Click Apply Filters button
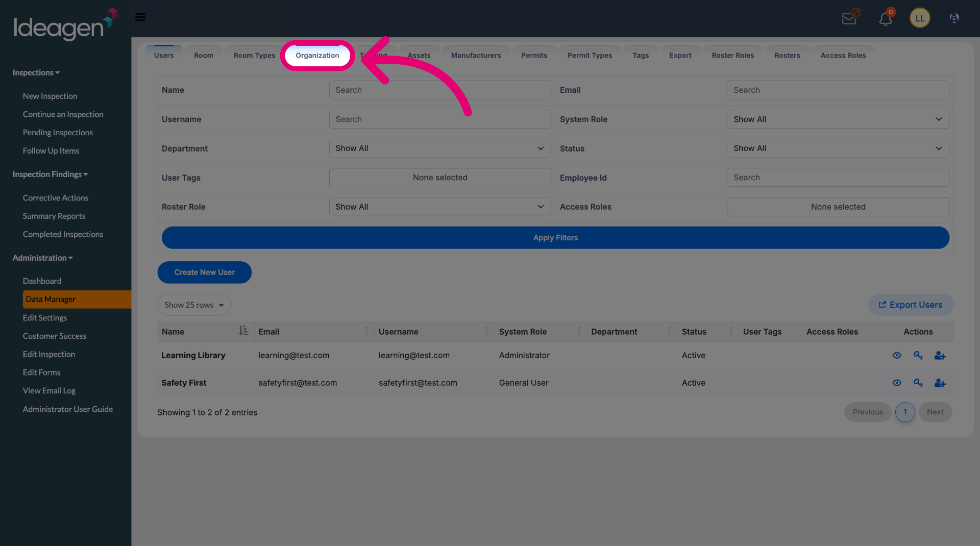 555,238
